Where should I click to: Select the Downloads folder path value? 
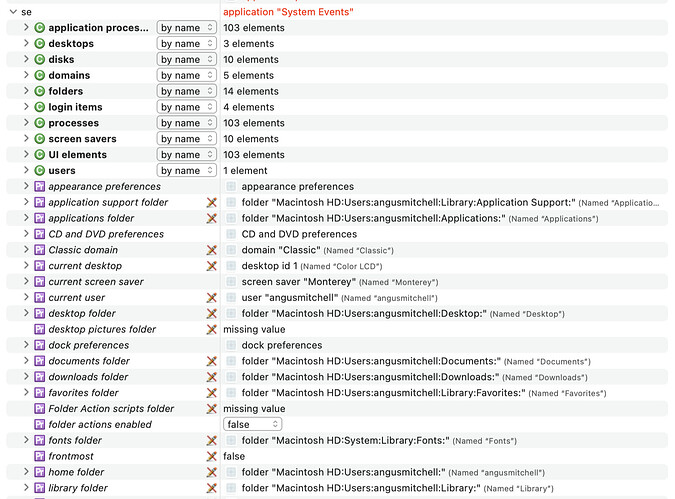pyautogui.click(x=370, y=377)
